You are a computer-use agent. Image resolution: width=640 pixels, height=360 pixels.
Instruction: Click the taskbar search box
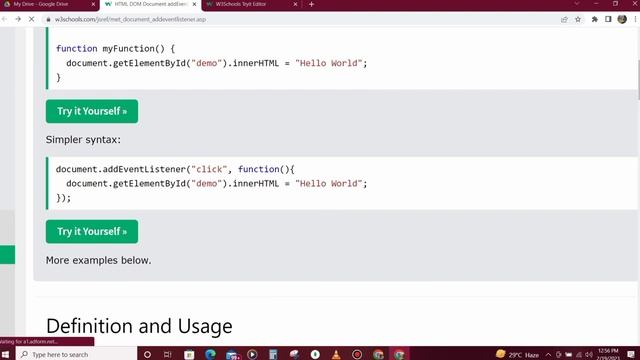[76, 354]
